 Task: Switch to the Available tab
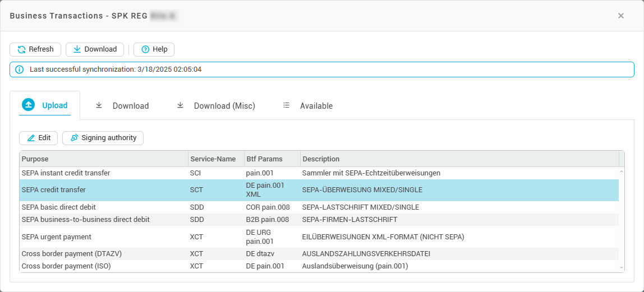pyautogui.click(x=307, y=106)
